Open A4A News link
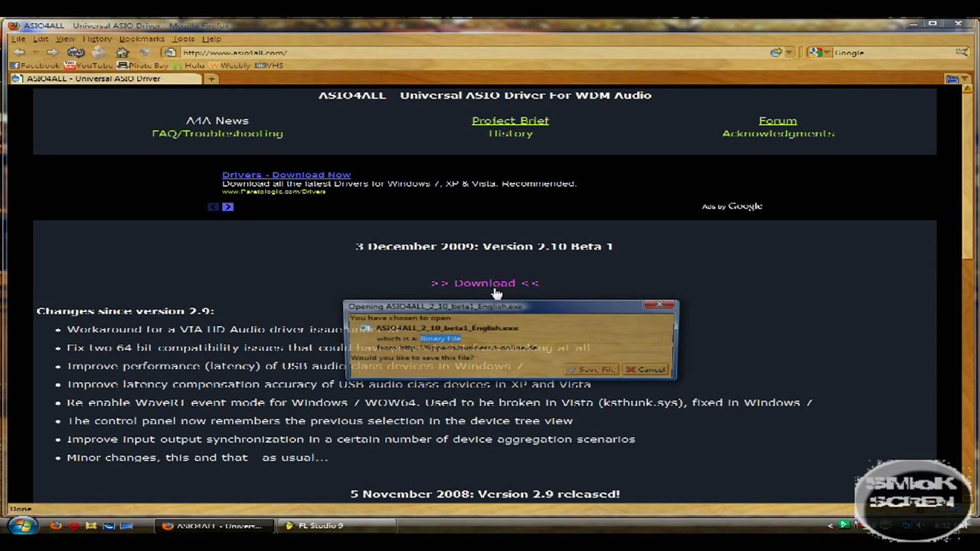This screenshot has width=980, height=551. pos(217,120)
